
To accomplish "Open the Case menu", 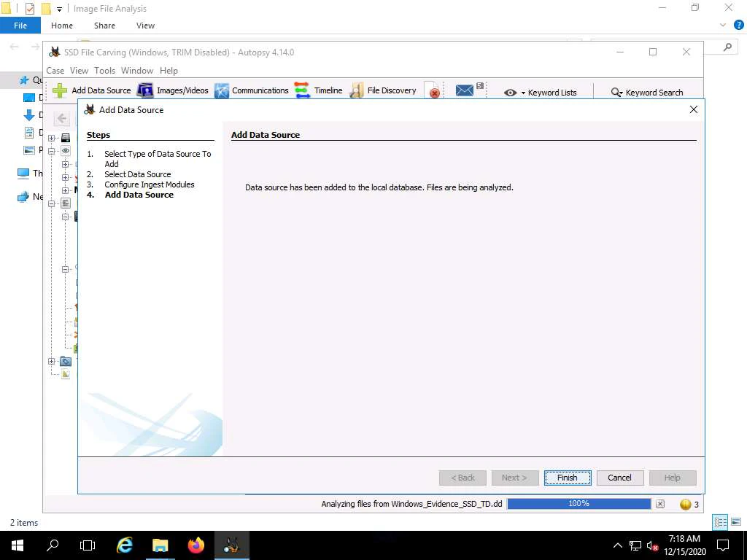I will click(x=55, y=71).
